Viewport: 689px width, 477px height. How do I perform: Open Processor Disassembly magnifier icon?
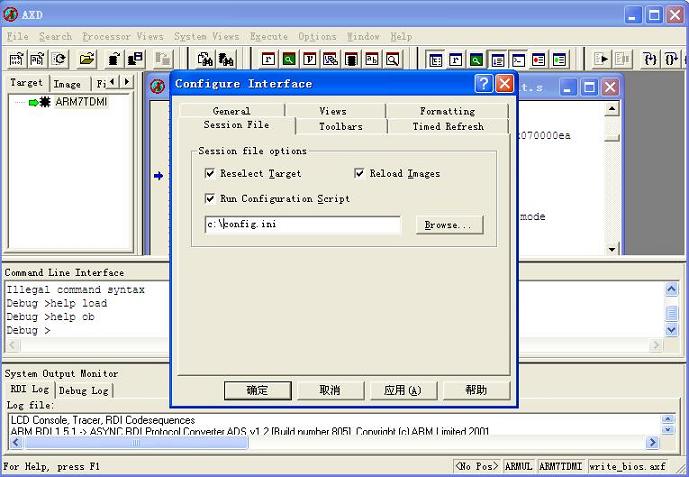click(x=392, y=59)
